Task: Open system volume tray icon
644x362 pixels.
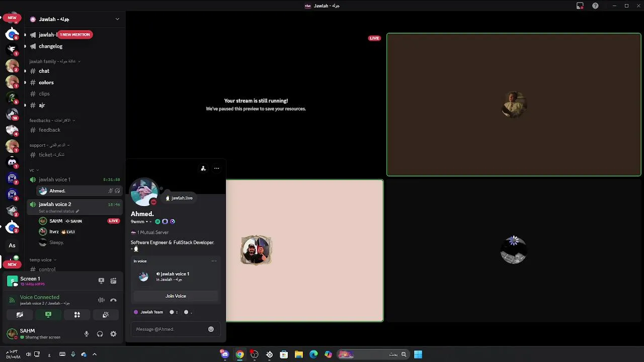Action: [28, 354]
